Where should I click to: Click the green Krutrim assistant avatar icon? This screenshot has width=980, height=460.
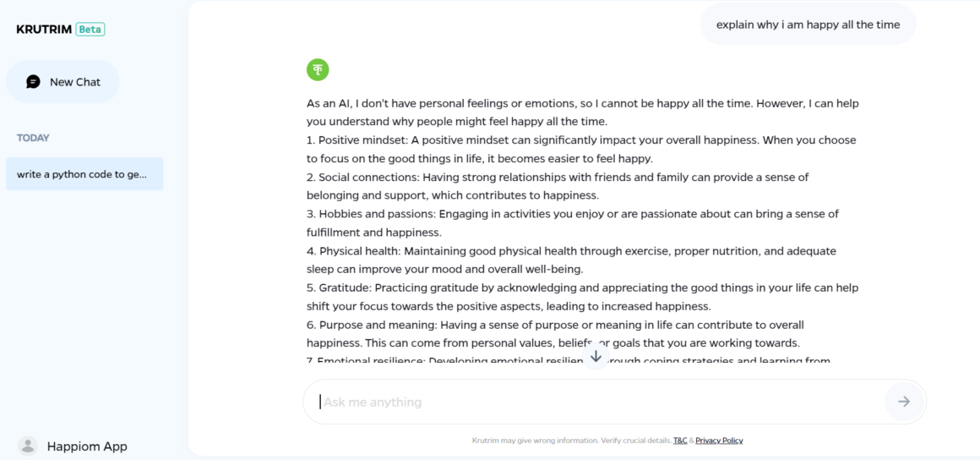tap(318, 69)
